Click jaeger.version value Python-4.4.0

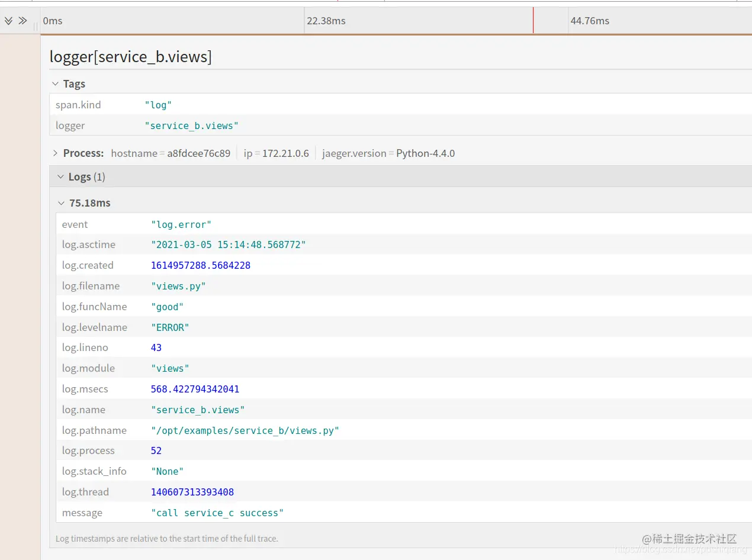[x=425, y=153]
